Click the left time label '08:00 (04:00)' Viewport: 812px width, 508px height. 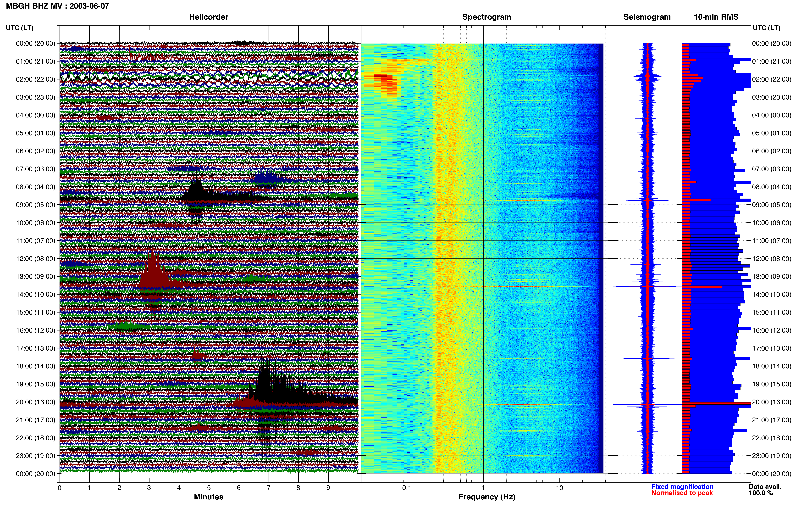point(36,187)
